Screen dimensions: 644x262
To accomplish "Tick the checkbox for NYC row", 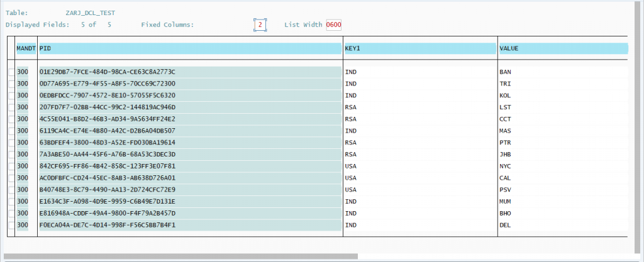I will click(11, 166).
